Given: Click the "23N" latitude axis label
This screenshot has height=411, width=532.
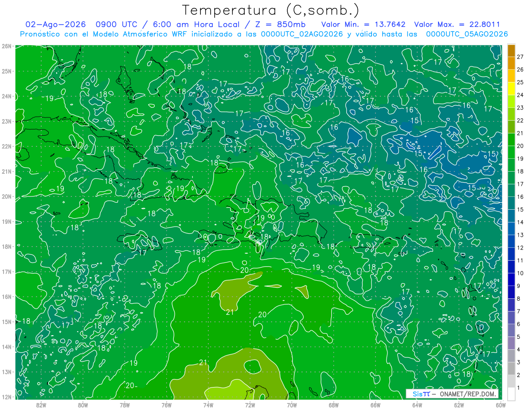Looking at the screenshot, I should [6, 121].
